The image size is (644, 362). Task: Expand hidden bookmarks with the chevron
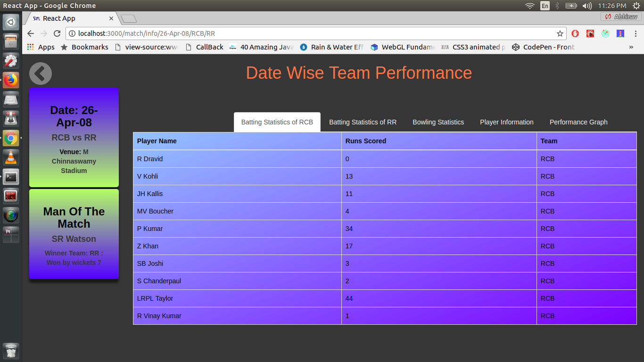pos(631,47)
